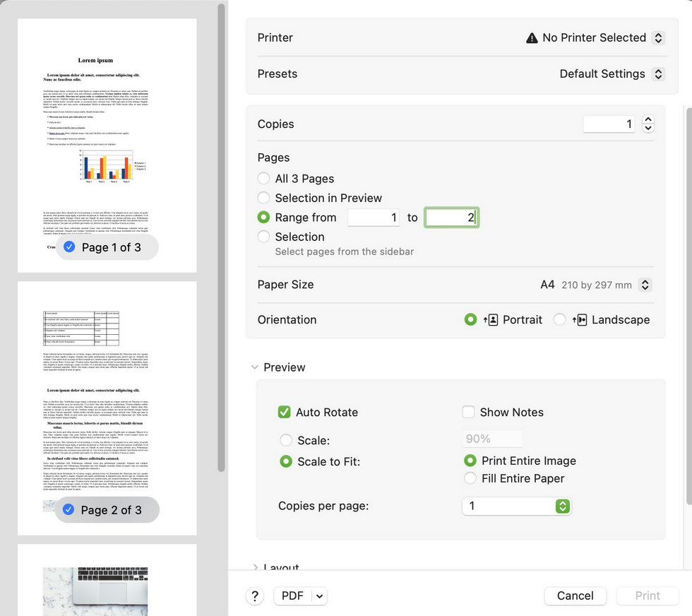Click the checkmark badge on Page 2 thumbnail
The height and width of the screenshot is (616, 692).
pyautogui.click(x=69, y=509)
